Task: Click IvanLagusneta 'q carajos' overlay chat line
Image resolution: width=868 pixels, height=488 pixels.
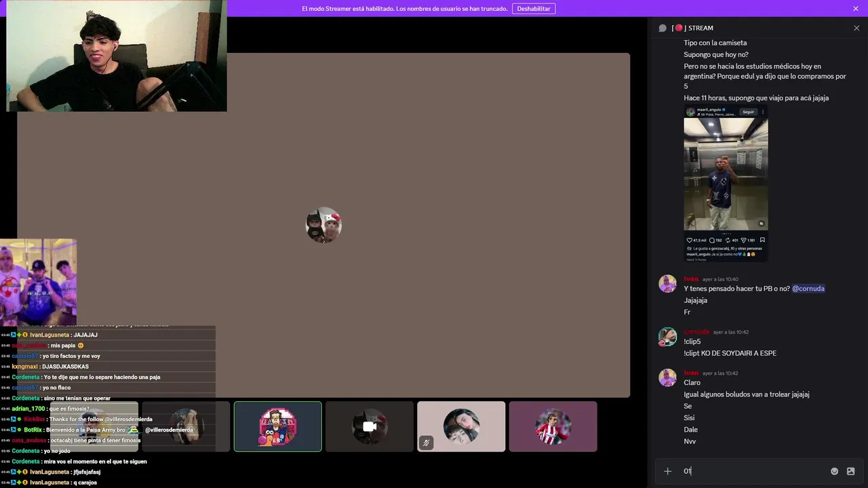Action: click(x=49, y=483)
